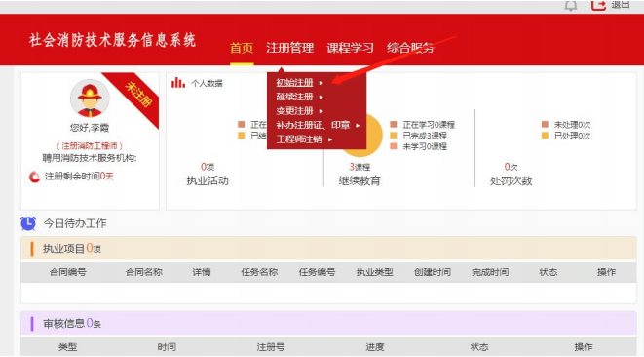
Task: Click the 0项 执业活动 count
Action: pyautogui.click(x=208, y=167)
